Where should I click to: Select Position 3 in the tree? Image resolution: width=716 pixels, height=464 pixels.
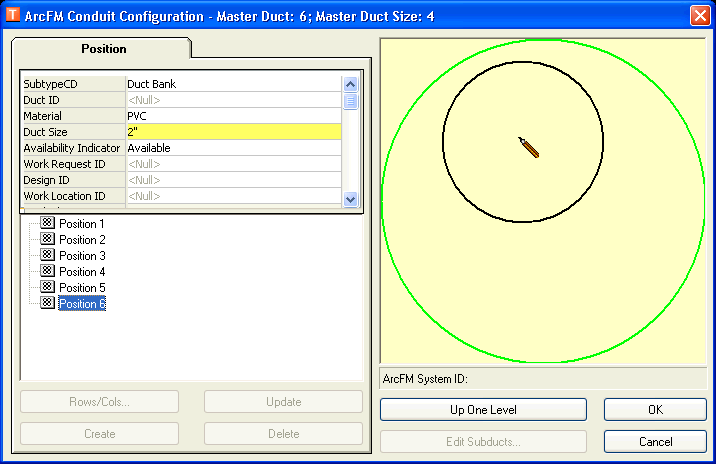coord(82,256)
